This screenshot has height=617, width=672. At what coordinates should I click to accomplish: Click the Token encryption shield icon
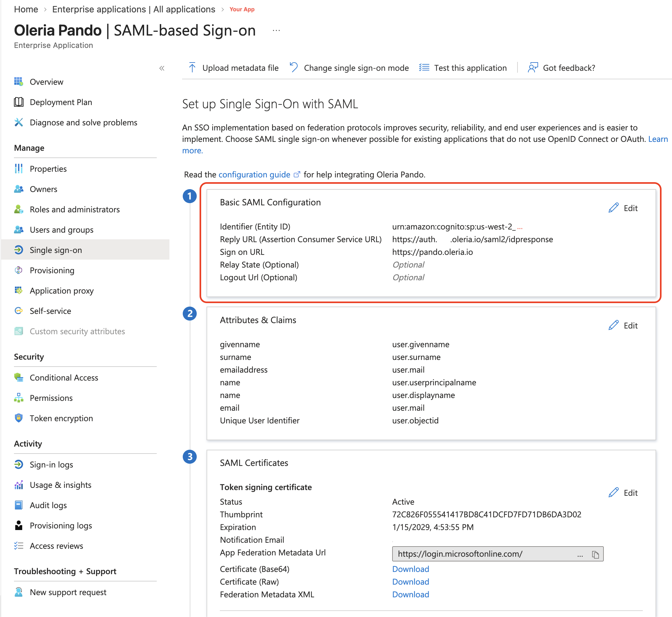coord(19,418)
